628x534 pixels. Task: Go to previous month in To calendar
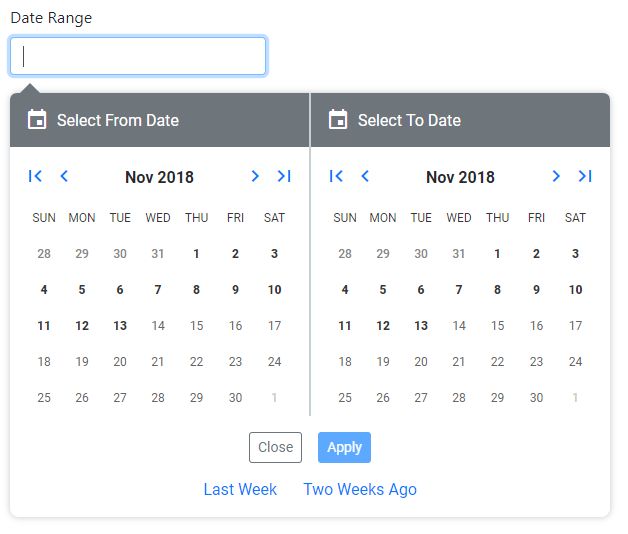(365, 177)
